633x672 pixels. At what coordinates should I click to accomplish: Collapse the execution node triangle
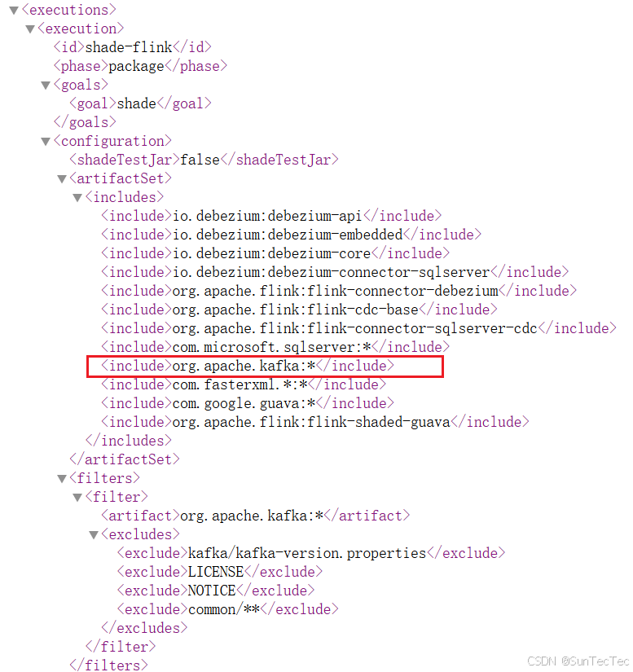click(30, 29)
